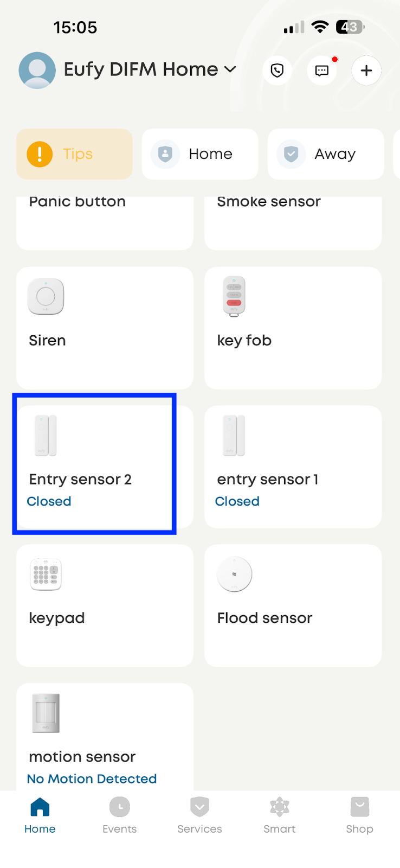Open the messages notification icon
This screenshot has height=868, width=400.
pyautogui.click(x=322, y=71)
